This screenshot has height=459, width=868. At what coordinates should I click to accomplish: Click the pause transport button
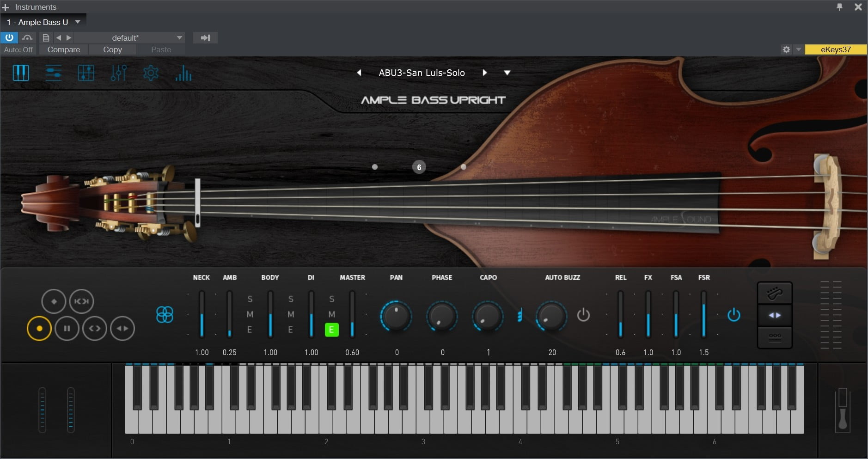pos(67,329)
